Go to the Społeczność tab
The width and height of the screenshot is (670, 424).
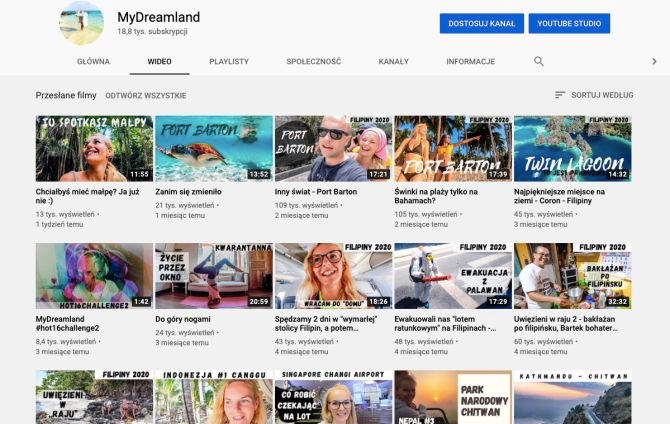[x=313, y=61]
